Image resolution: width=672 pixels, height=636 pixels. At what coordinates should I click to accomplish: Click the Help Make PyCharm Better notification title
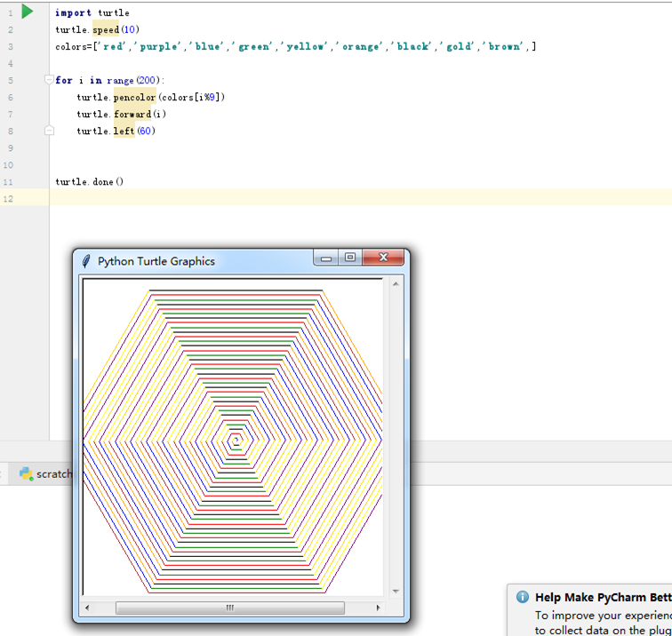click(x=602, y=598)
